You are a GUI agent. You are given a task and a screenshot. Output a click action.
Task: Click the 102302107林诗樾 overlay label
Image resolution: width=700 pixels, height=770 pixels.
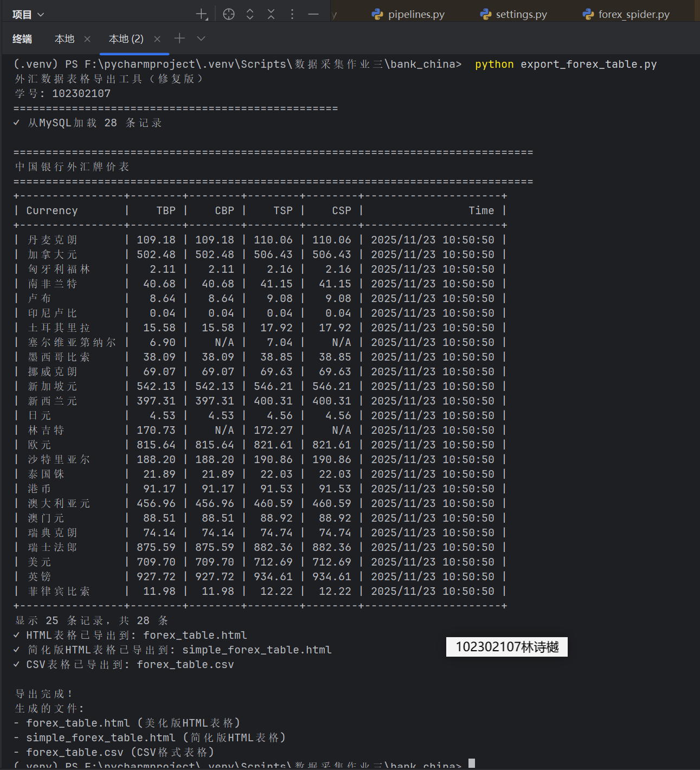pos(506,646)
